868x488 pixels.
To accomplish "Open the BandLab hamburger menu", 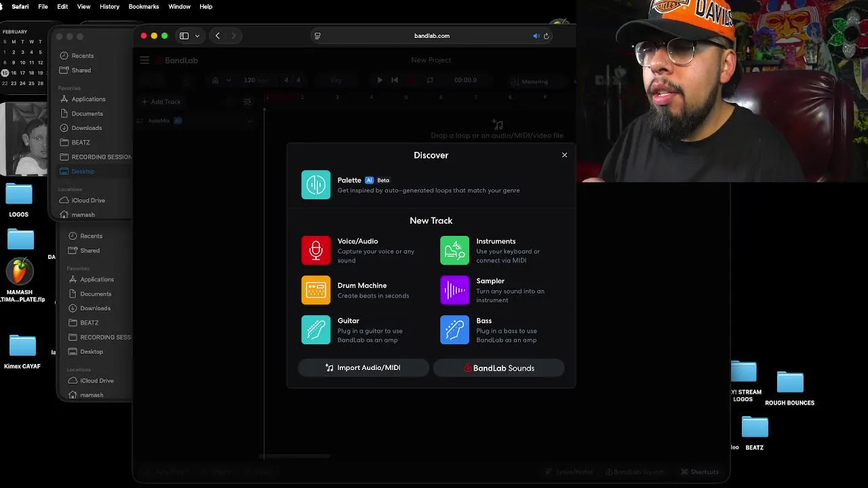I will click(144, 60).
